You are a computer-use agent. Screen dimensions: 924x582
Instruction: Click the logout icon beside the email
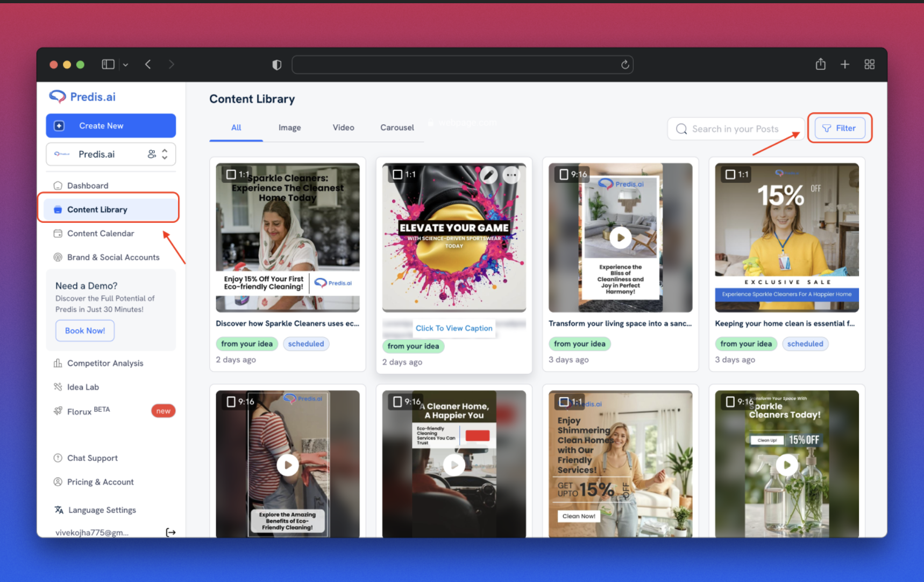pyautogui.click(x=170, y=532)
